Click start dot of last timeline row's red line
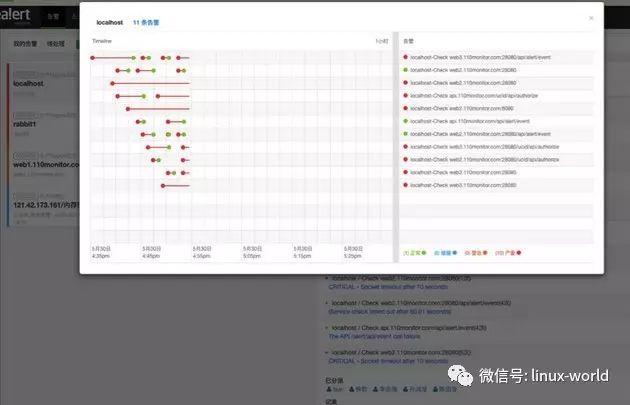The height and width of the screenshot is (405, 630). click(x=163, y=186)
